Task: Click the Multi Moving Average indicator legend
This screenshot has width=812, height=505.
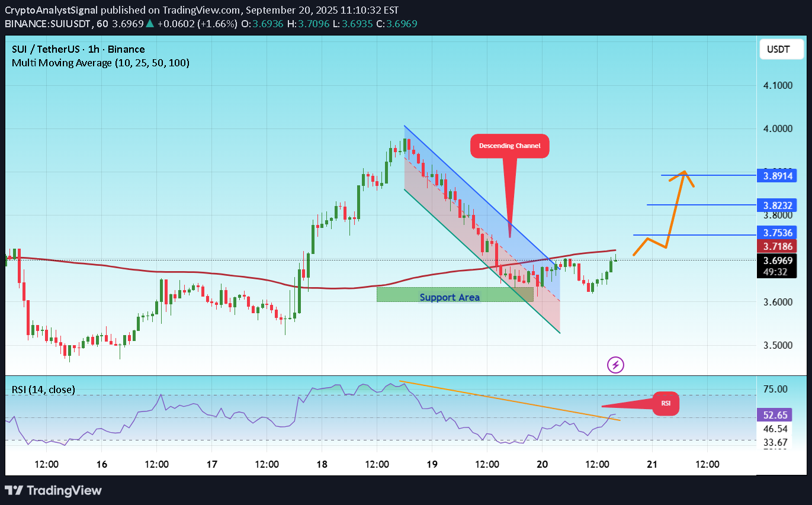Action: [x=101, y=63]
